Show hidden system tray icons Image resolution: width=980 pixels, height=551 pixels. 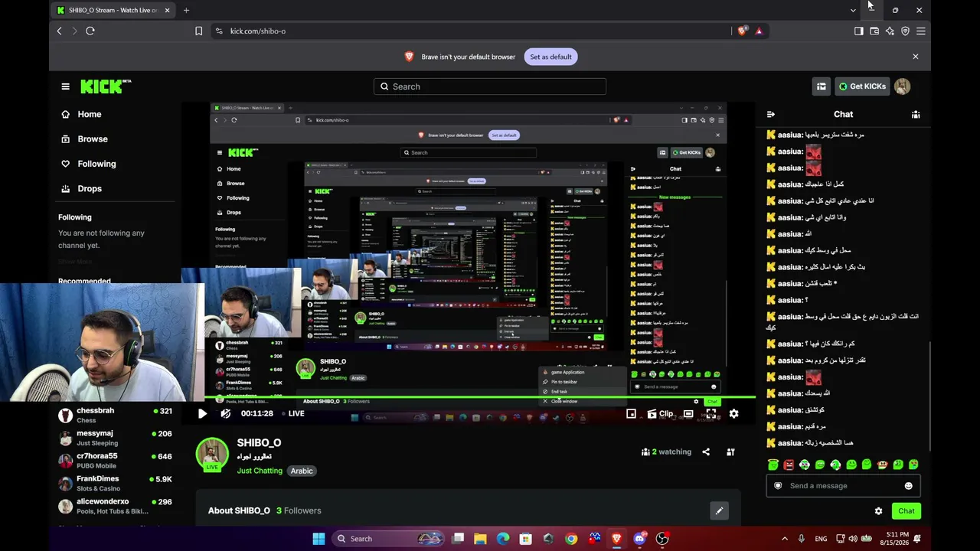tap(786, 539)
